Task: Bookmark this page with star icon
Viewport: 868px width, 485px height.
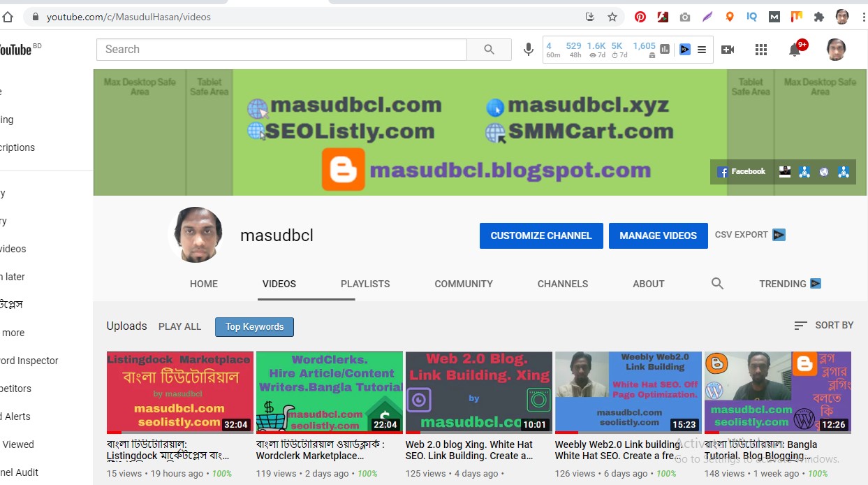Action: [612, 17]
